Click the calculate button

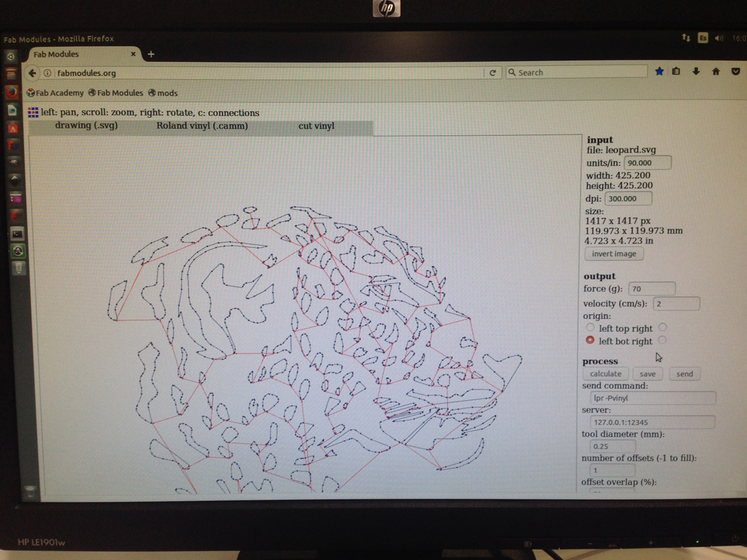605,374
